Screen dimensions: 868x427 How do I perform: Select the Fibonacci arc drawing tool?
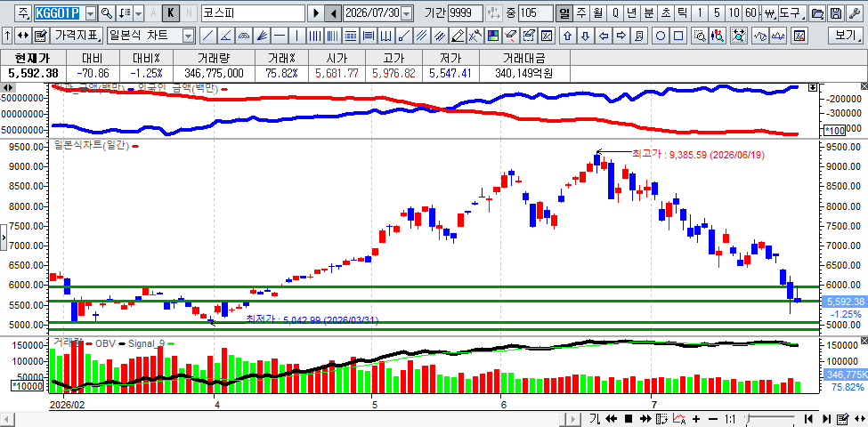(x=244, y=36)
